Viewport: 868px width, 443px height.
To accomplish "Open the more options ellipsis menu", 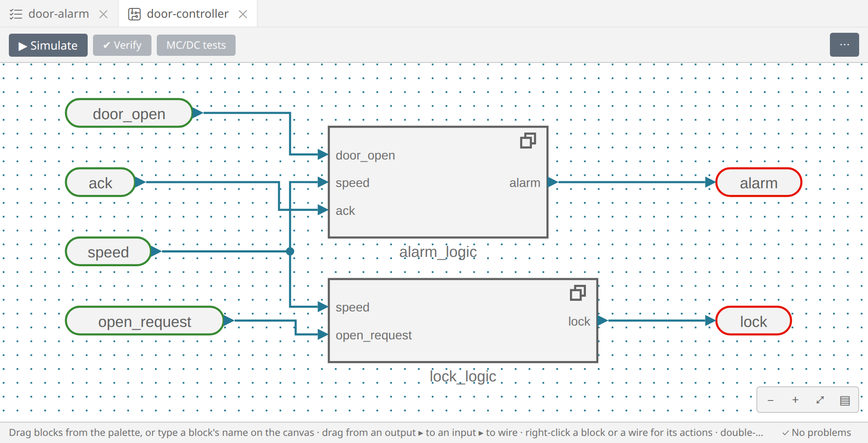I will [x=845, y=45].
